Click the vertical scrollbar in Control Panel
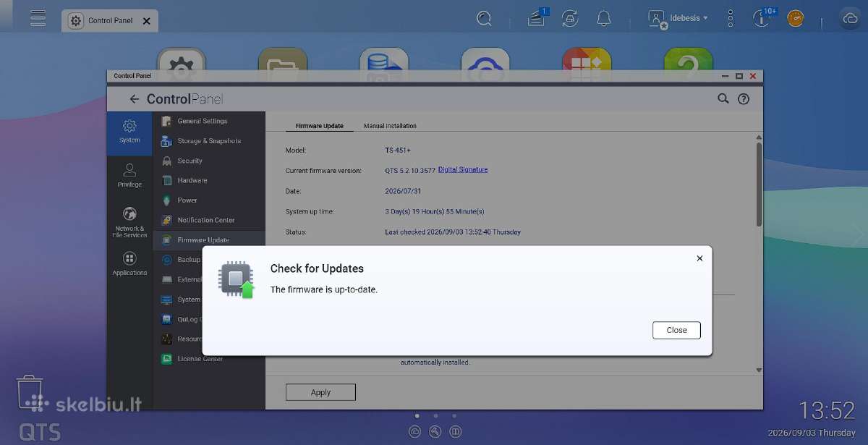 [x=759, y=184]
